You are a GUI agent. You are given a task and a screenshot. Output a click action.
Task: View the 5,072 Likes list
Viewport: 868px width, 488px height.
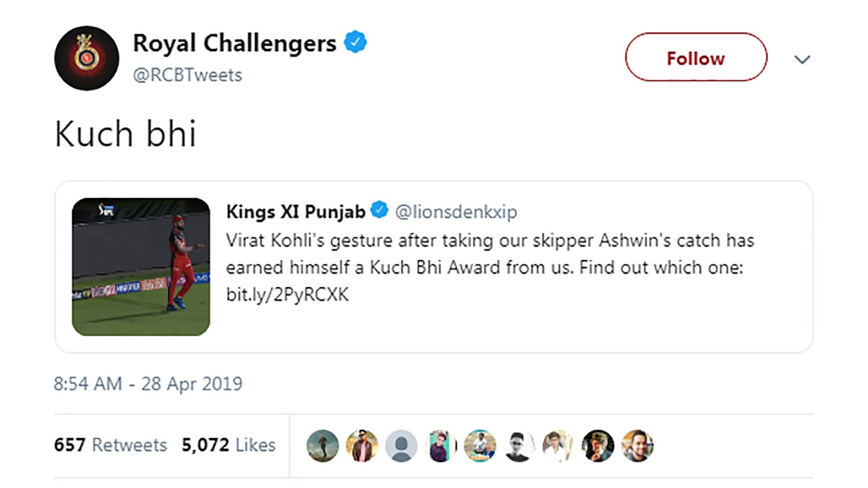pyautogui.click(x=229, y=445)
